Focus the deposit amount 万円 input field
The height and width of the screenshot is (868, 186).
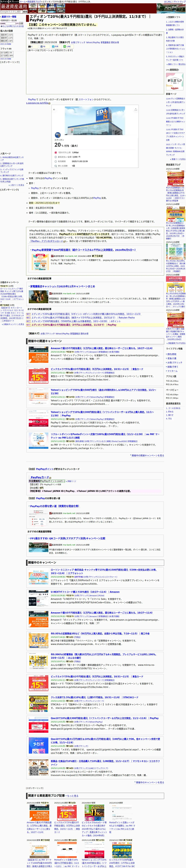pyautogui.click(x=10, y=24)
